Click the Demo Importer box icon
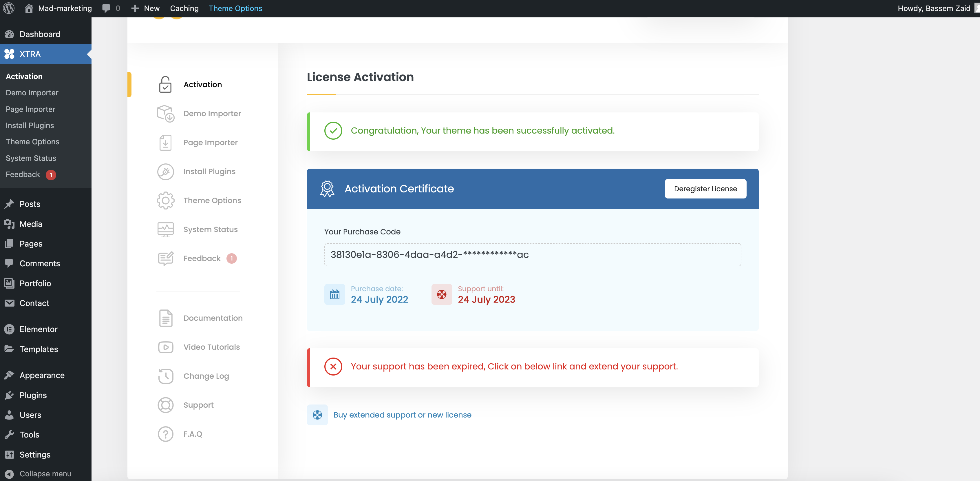 click(x=165, y=113)
